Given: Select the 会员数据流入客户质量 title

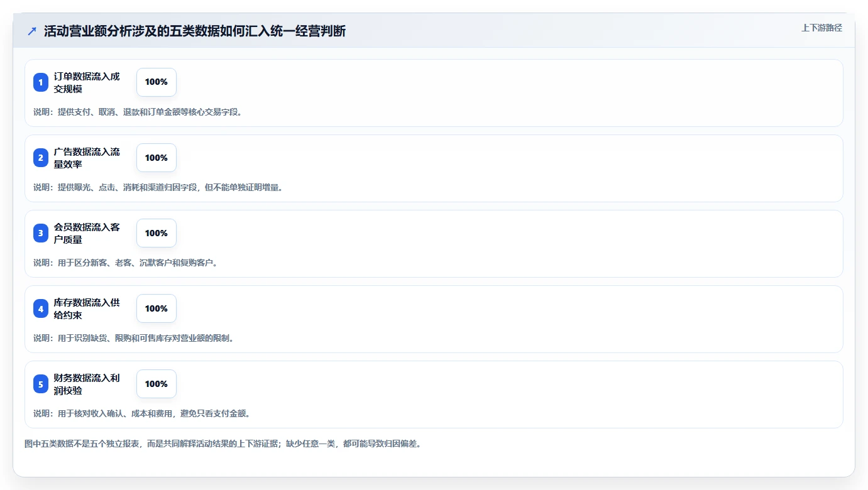Looking at the screenshot, I should 87,233.
